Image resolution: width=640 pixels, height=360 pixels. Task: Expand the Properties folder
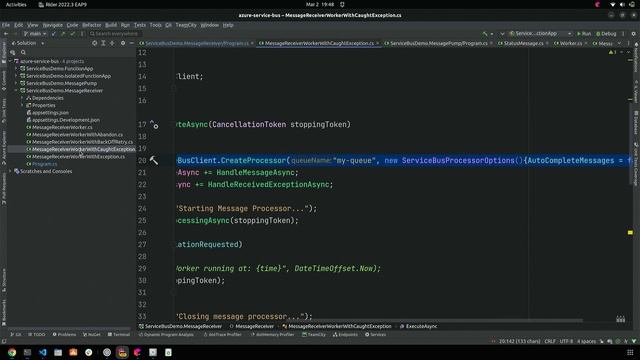click(x=22, y=105)
